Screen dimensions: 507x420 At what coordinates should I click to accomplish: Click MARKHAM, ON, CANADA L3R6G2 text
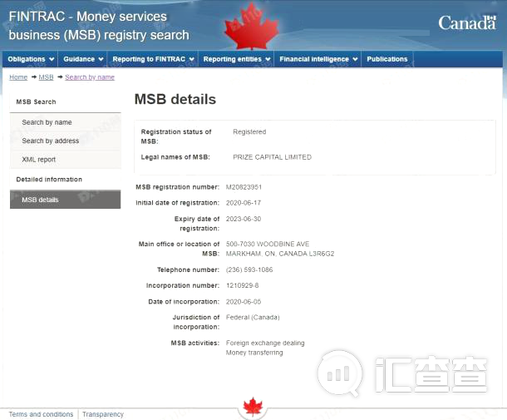[280, 254]
